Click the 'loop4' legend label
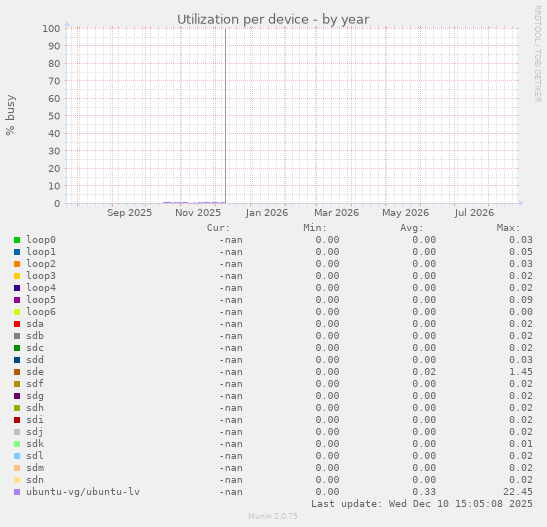This screenshot has height=527, width=547. pos(41,288)
